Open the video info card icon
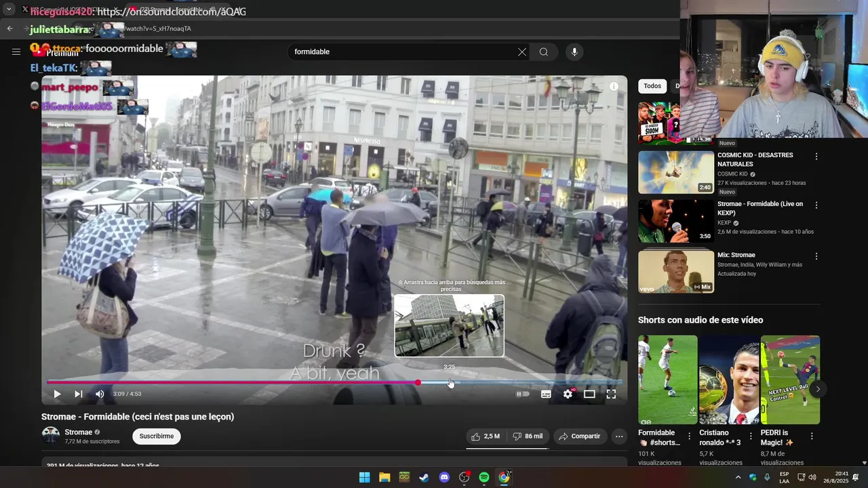This screenshot has width=868, height=488. click(x=614, y=86)
